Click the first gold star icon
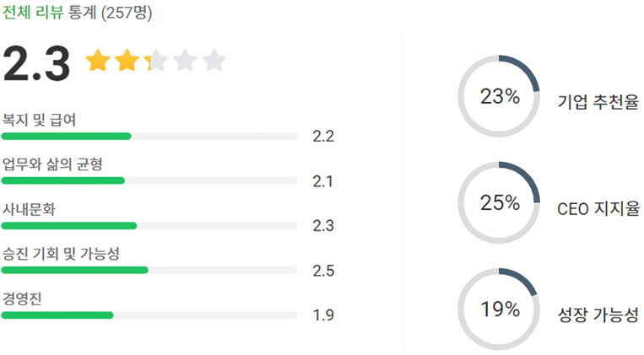 tap(99, 62)
